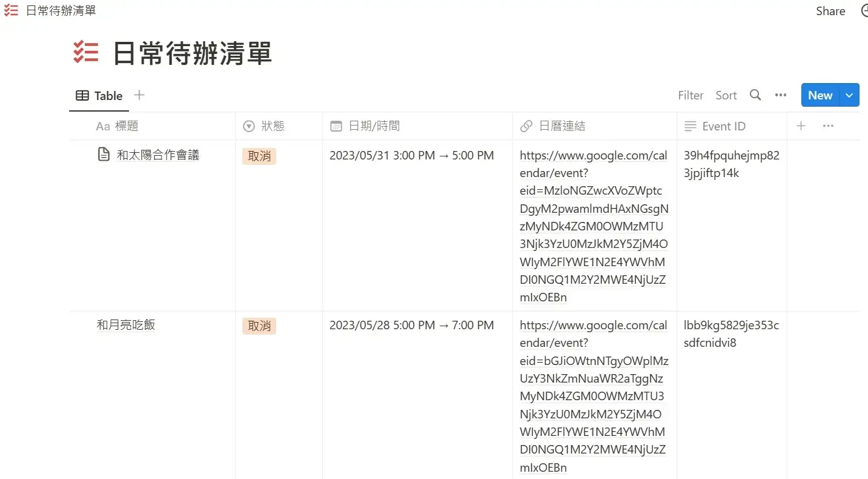The image size is (868, 479).
Task: Click the page title 日常待辦清單
Action: (x=193, y=53)
